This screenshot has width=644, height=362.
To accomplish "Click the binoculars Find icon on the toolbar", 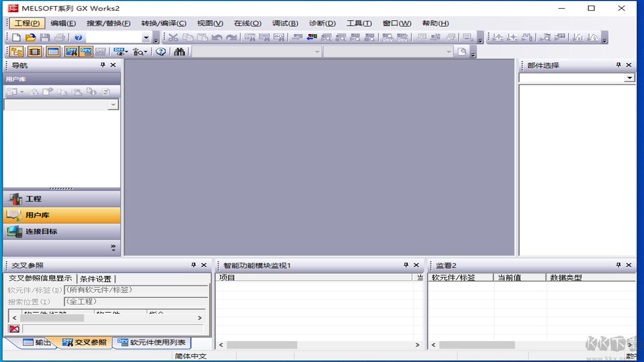I will click(x=180, y=51).
